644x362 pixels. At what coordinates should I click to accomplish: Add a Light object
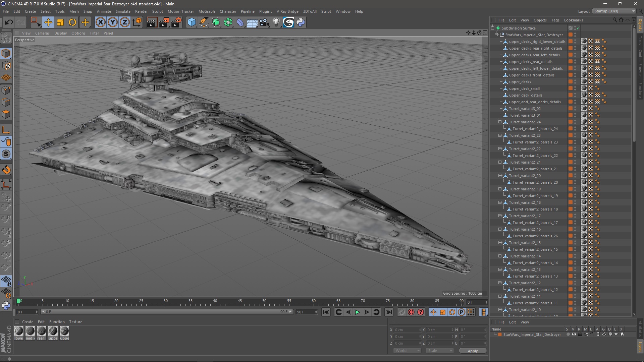click(276, 22)
